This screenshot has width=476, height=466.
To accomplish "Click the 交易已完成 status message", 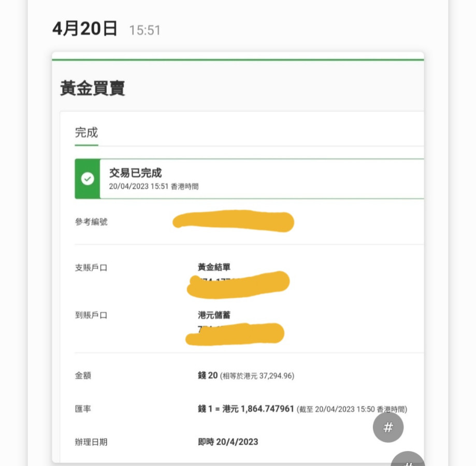I will (135, 173).
